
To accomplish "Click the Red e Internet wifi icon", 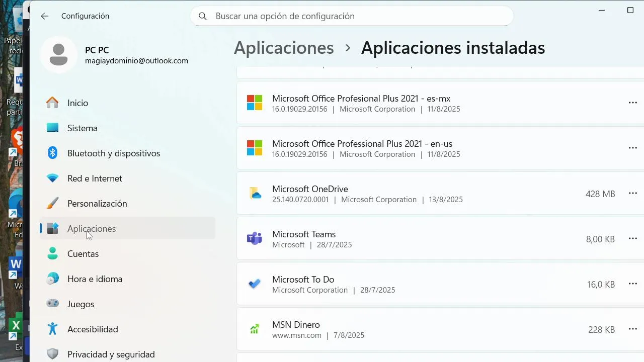I will click(52, 178).
